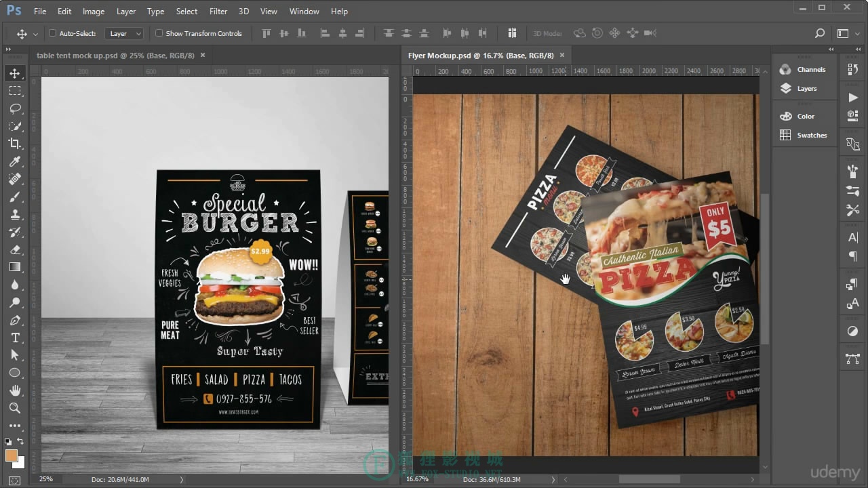Pick the Crop tool
The image size is (868, 488).
15,144
